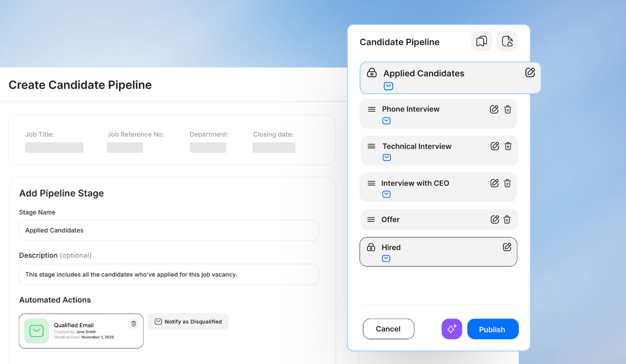Click the email icon under Phone Interview
Screen dimensions: 626x364
(386, 121)
